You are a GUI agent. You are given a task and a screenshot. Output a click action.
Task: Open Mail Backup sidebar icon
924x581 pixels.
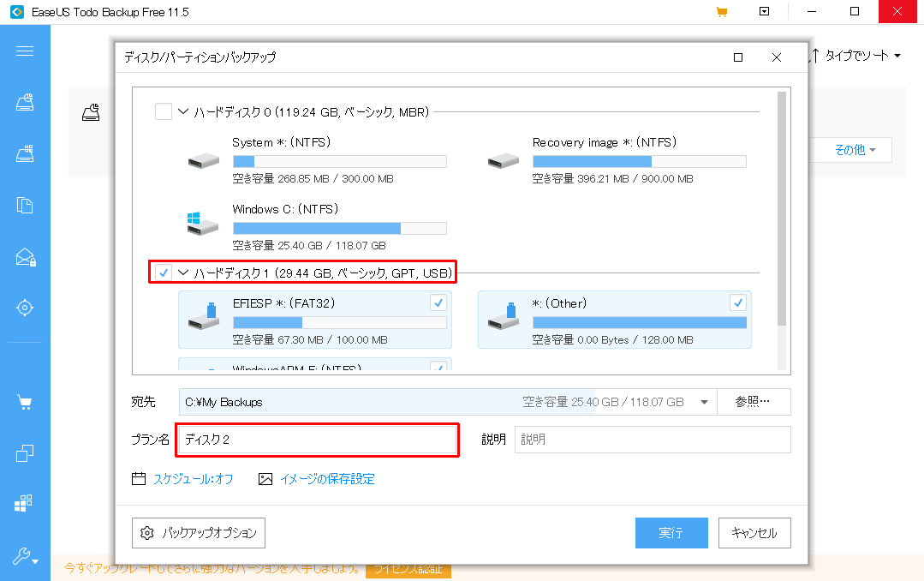(x=26, y=257)
